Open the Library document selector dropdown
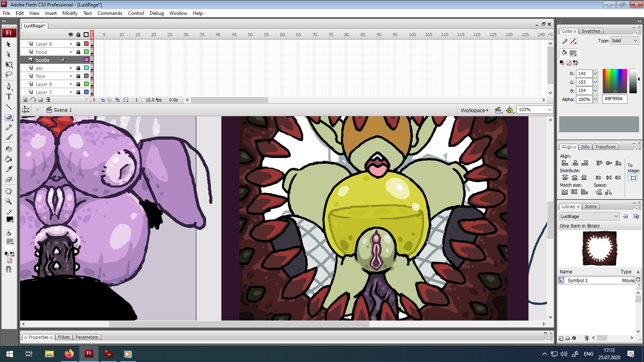Viewport: 644px width, 362px height. point(589,216)
